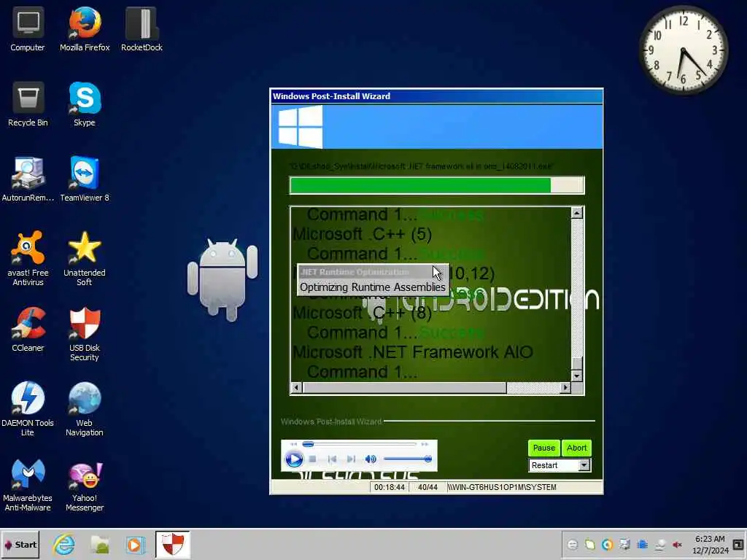This screenshot has width=747, height=560.
Task: Open the file explorer taskbar icon
Action: pos(100,545)
